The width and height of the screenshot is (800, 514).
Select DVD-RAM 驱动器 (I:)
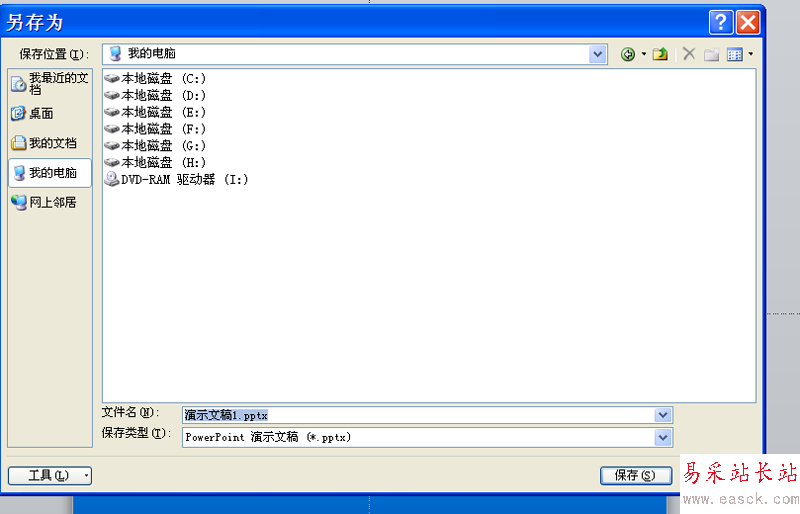[x=176, y=180]
